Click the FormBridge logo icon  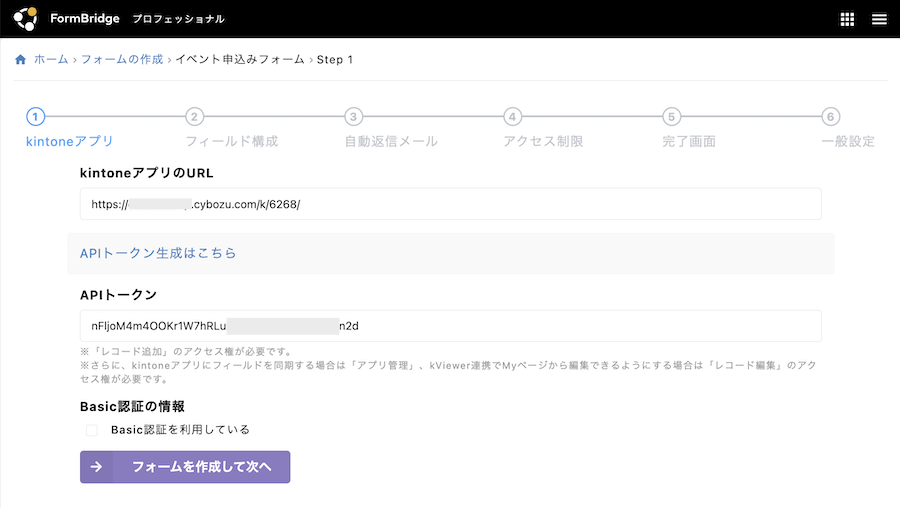[25, 18]
